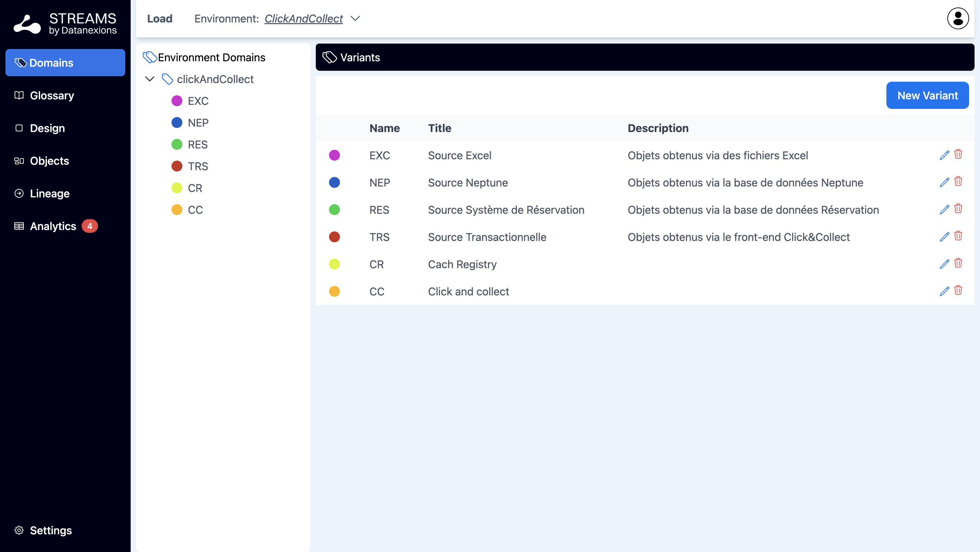
Task: Collapse the clickAndCollect domain tree
Action: click(x=150, y=79)
